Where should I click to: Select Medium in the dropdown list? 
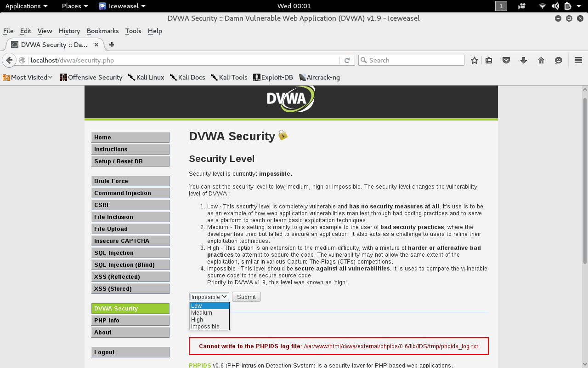pyautogui.click(x=209, y=313)
